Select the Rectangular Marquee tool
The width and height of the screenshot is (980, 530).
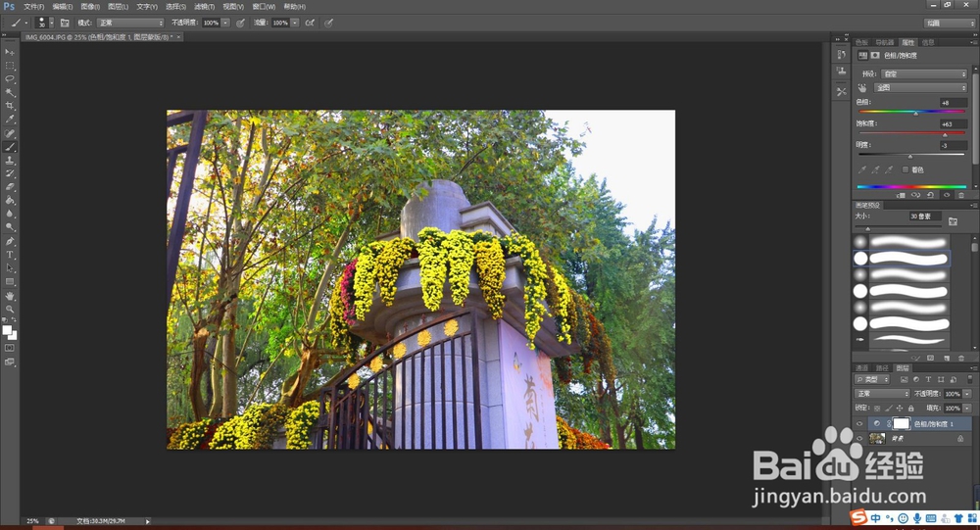10,66
